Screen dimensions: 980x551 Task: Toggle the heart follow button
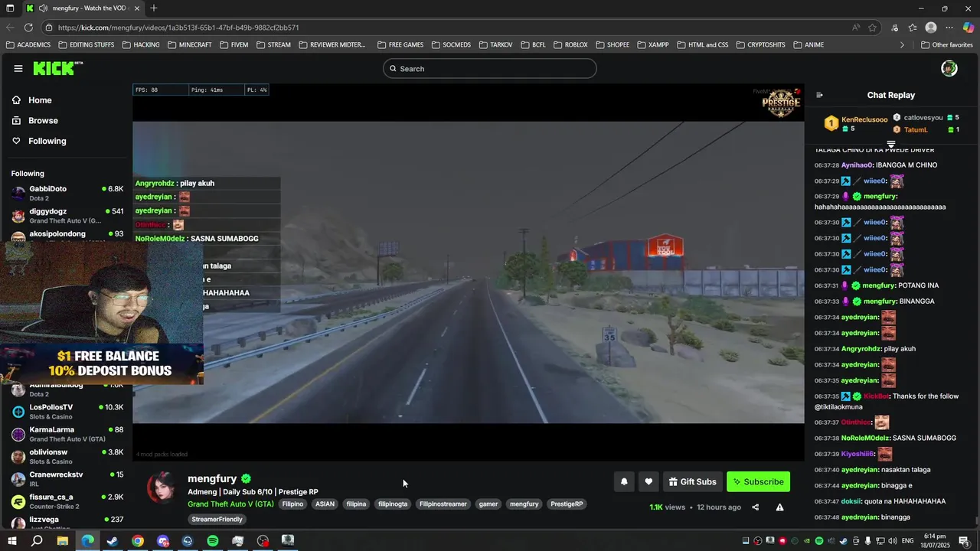tap(648, 481)
